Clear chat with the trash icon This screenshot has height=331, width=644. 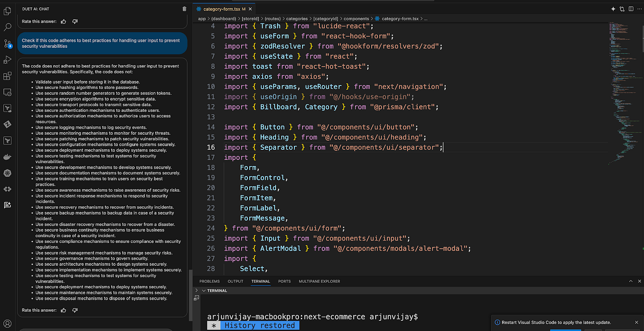tap(184, 9)
